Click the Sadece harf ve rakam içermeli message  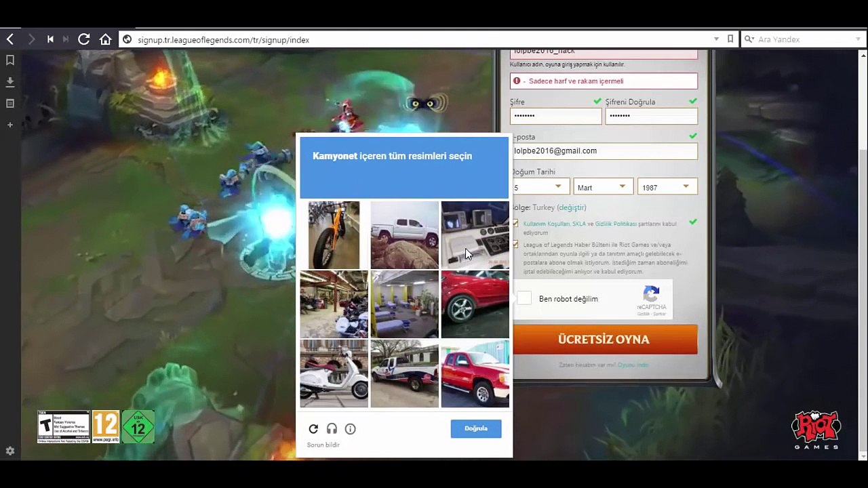click(576, 81)
